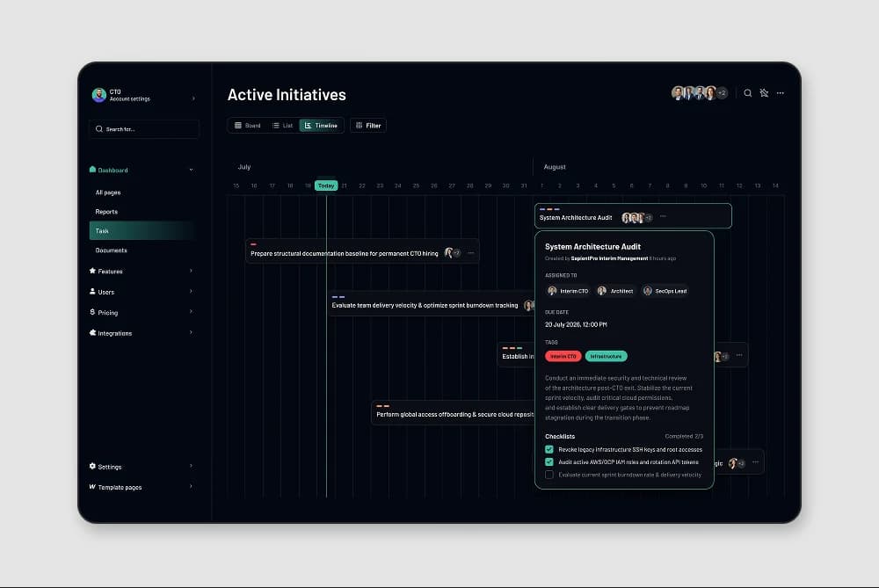Click the muted notifications bell icon
879x588 pixels.
(764, 93)
